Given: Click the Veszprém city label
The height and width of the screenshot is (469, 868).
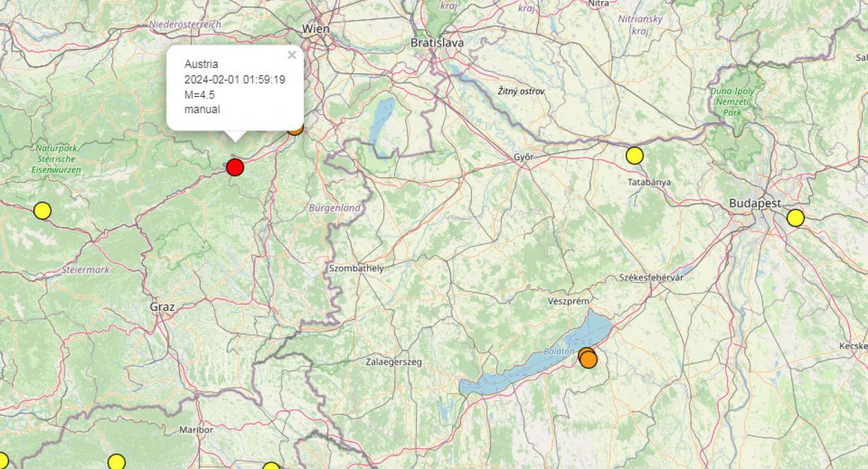Looking at the screenshot, I should [568, 301].
